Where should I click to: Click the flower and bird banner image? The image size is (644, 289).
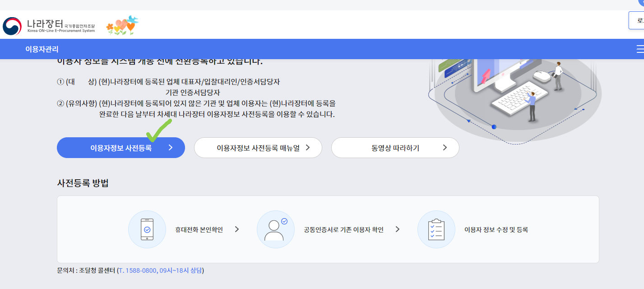coord(122,25)
